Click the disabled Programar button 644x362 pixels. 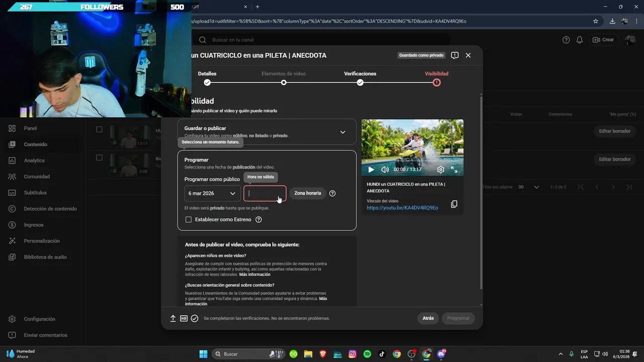click(458, 318)
